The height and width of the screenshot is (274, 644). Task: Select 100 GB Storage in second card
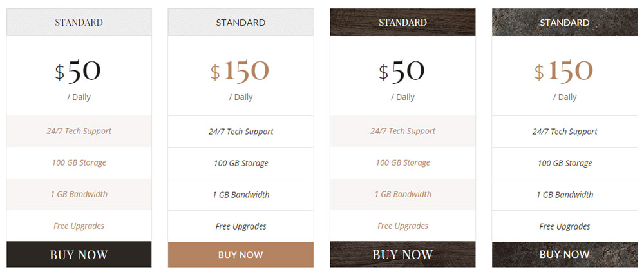point(241,163)
